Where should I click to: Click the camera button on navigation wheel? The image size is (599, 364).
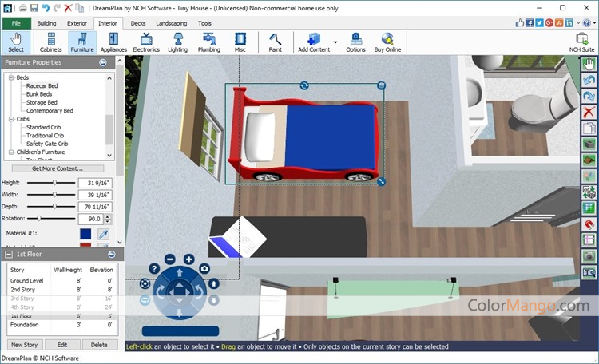point(204,268)
